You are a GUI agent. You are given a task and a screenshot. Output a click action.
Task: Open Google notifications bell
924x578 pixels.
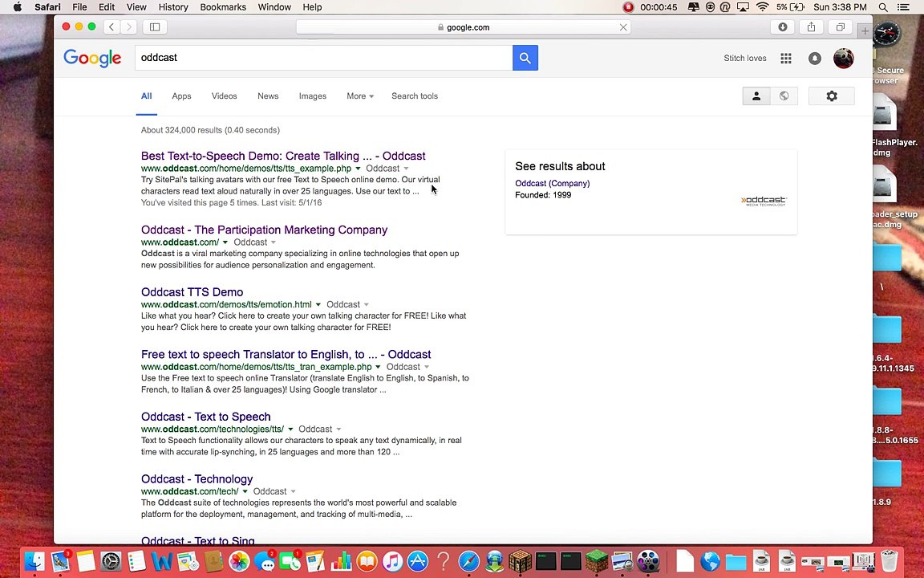pos(814,58)
